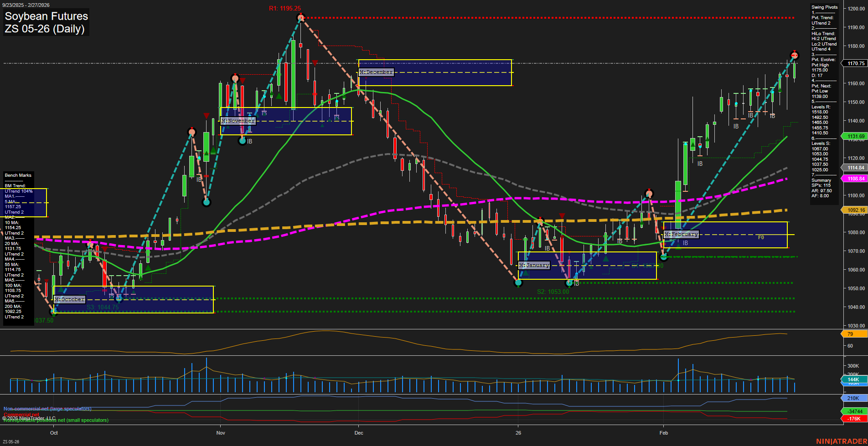The image size is (868, 446).
Task: Open the 9/23/2025 - 2/27/2026 date range label
Action: click(26, 5)
